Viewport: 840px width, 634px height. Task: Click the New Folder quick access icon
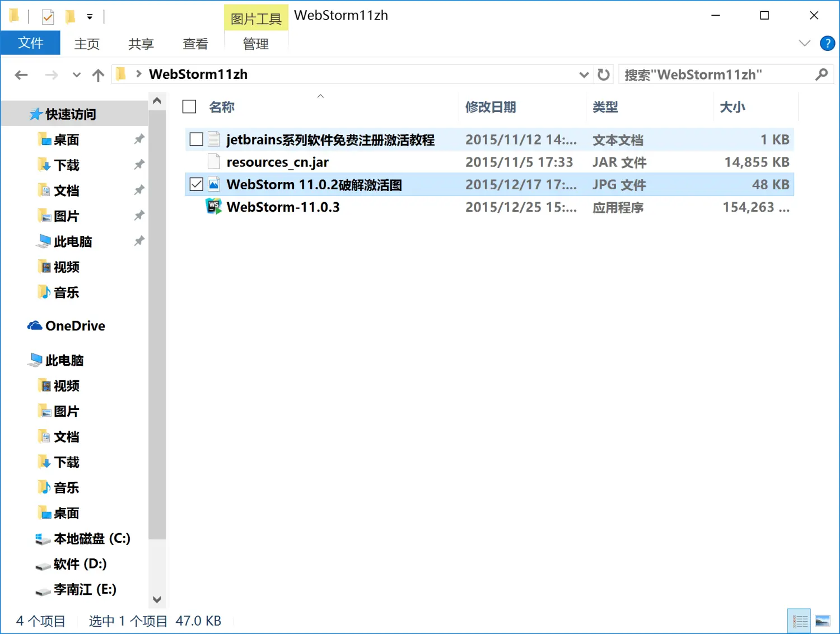[x=70, y=17]
